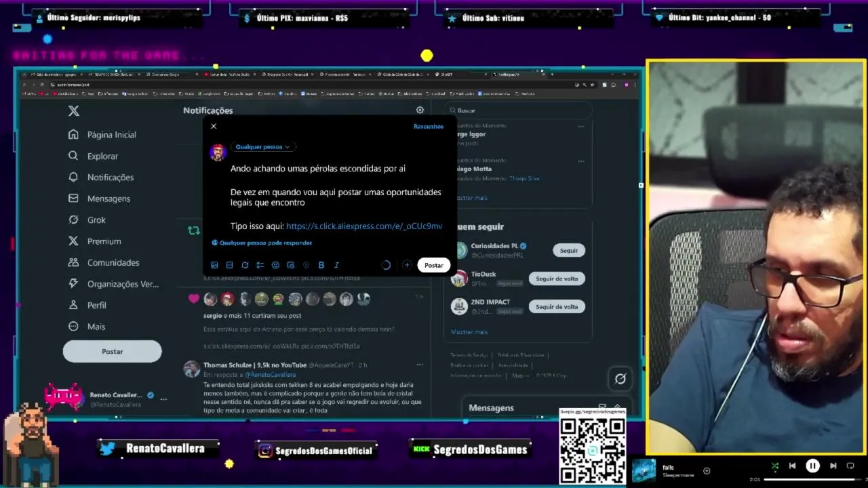Click Seguir de volta for TioDuck
This screenshot has height=488, width=868.
tap(557, 279)
